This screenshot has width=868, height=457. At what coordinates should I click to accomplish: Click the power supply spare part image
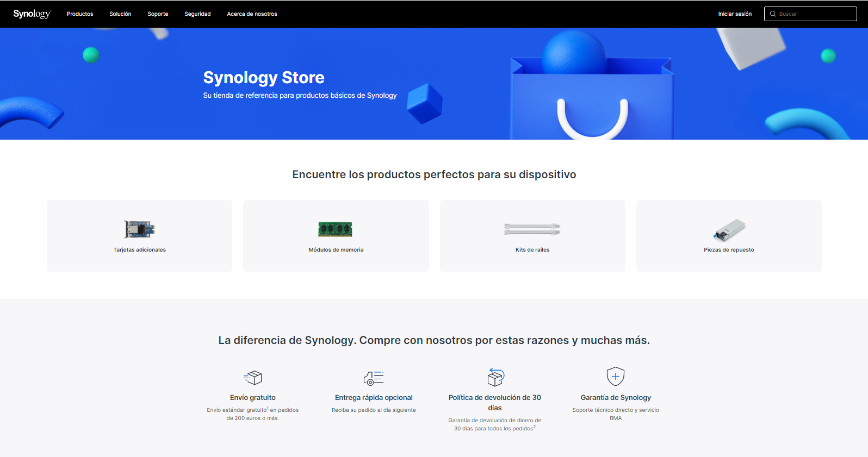click(729, 230)
